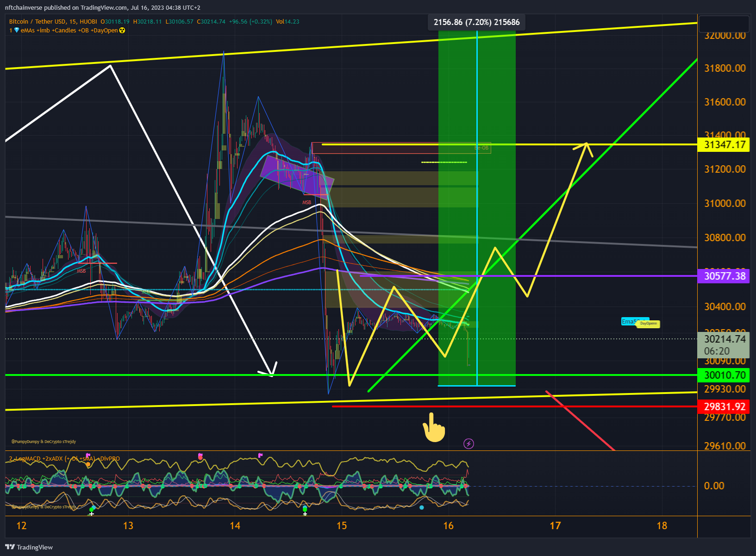Image resolution: width=756 pixels, height=556 pixels.
Task: Click the open value O30118.19
Action: (x=115, y=22)
